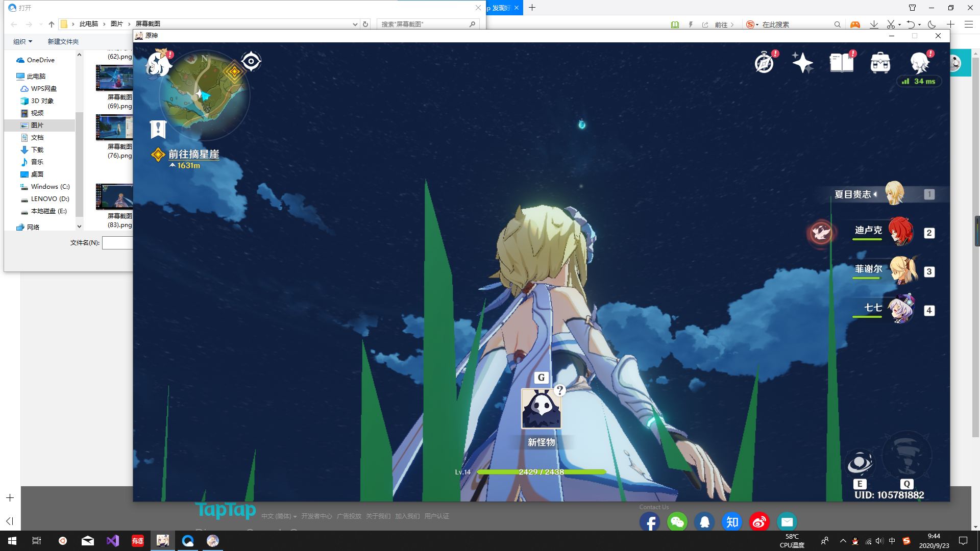The image size is (980, 551).
Task: Open the Character menu icon
Action: coord(920,62)
